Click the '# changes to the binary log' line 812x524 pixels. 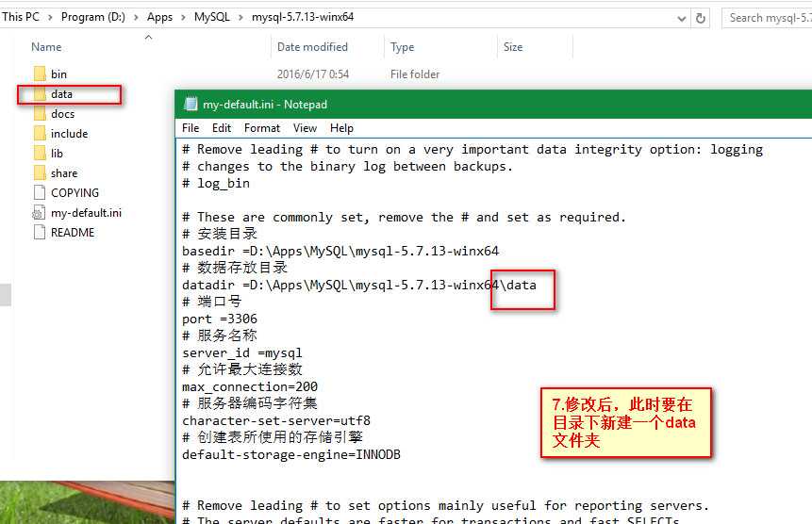point(347,167)
